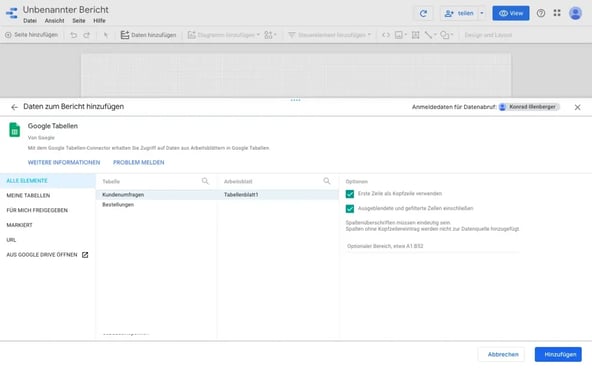
Task: Click the Unbenannter Bericht title
Action: (66, 10)
